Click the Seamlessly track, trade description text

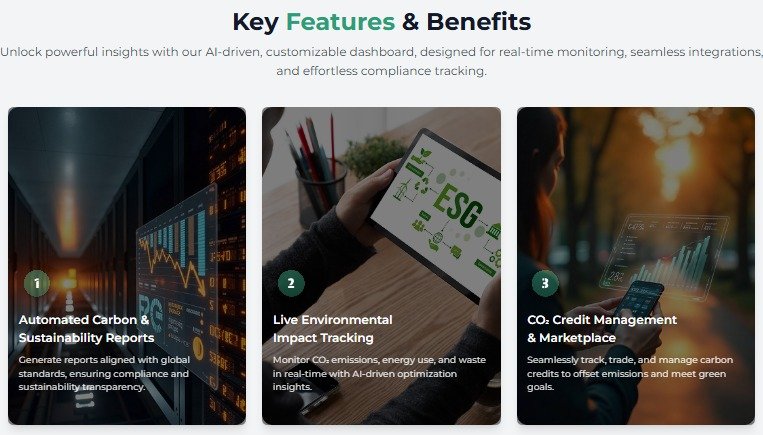coord(630,373)
